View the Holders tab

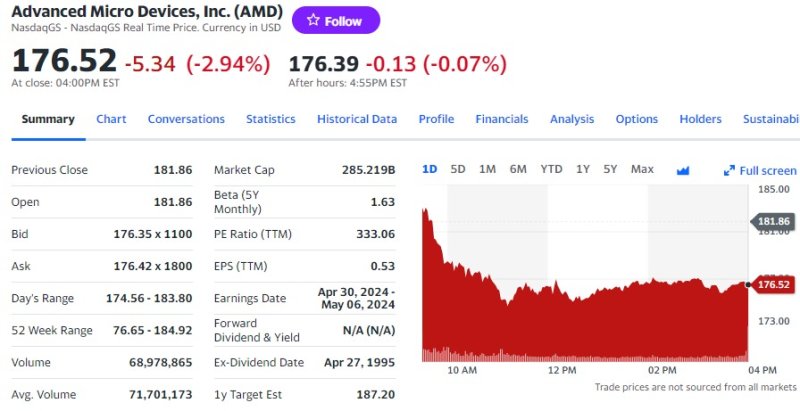700,119
